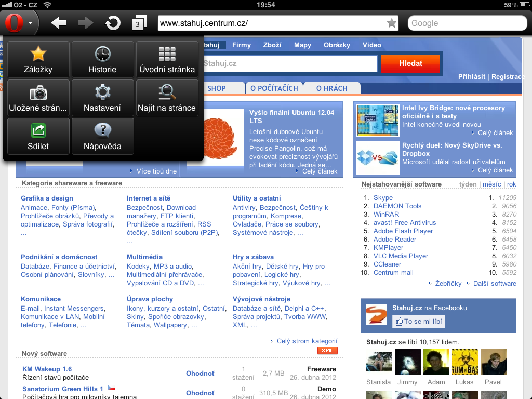Screen dimensions: 532x399
Task: Expand Celý strom kategorií link
Action: point(307,341)
